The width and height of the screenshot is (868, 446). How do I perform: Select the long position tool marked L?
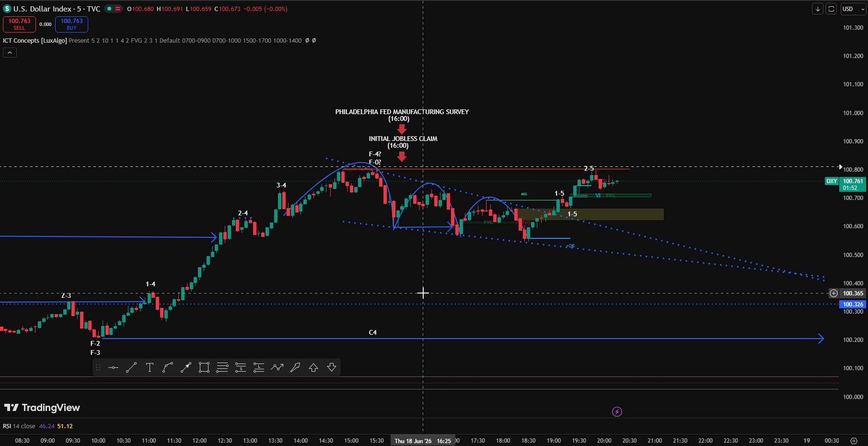click(259, 368)
